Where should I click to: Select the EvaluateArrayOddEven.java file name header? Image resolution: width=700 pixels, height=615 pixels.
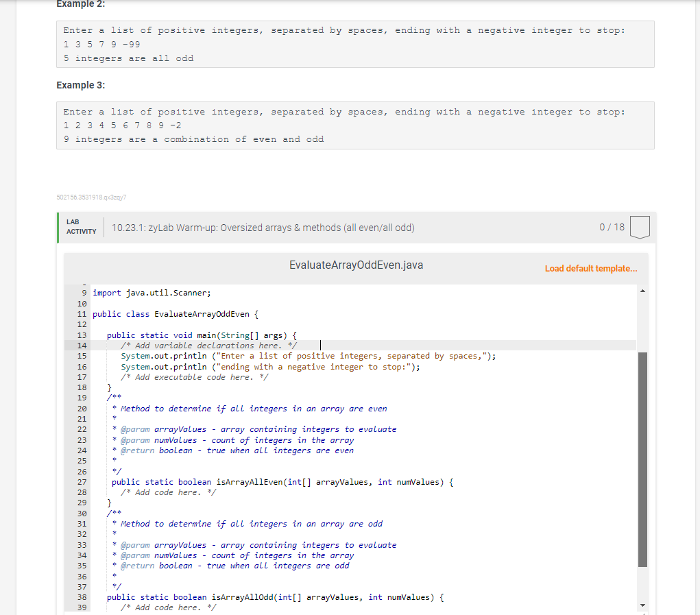pos(356,265)
